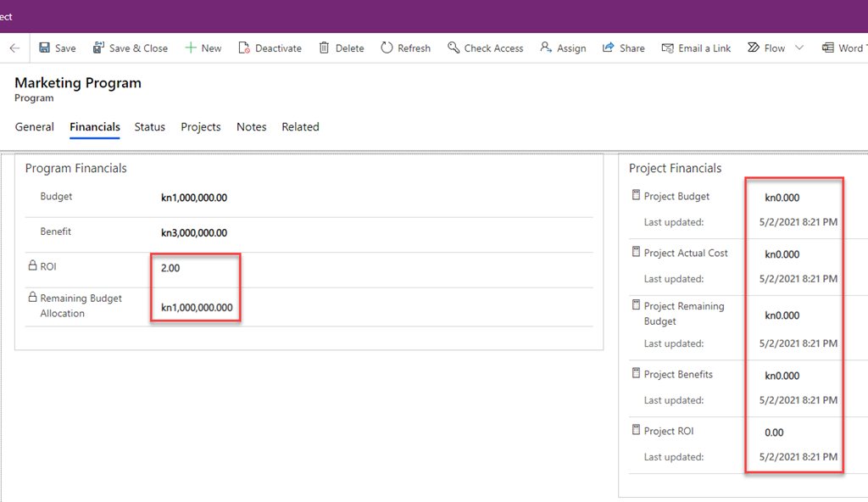Click the Refresh circular arrow icon
This screenshot has height=502, width=868.
387,48
